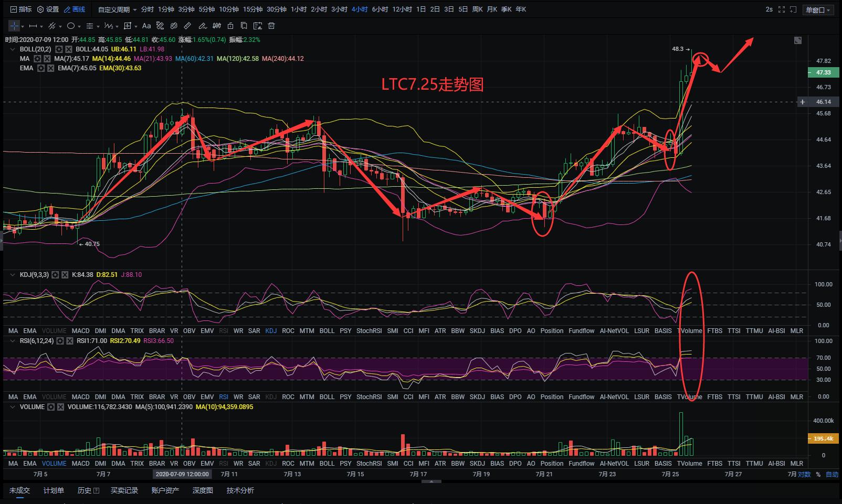The image size is (842, 504).
Task: Click the trash icon to delete drawings
Action: pos(271,26)
